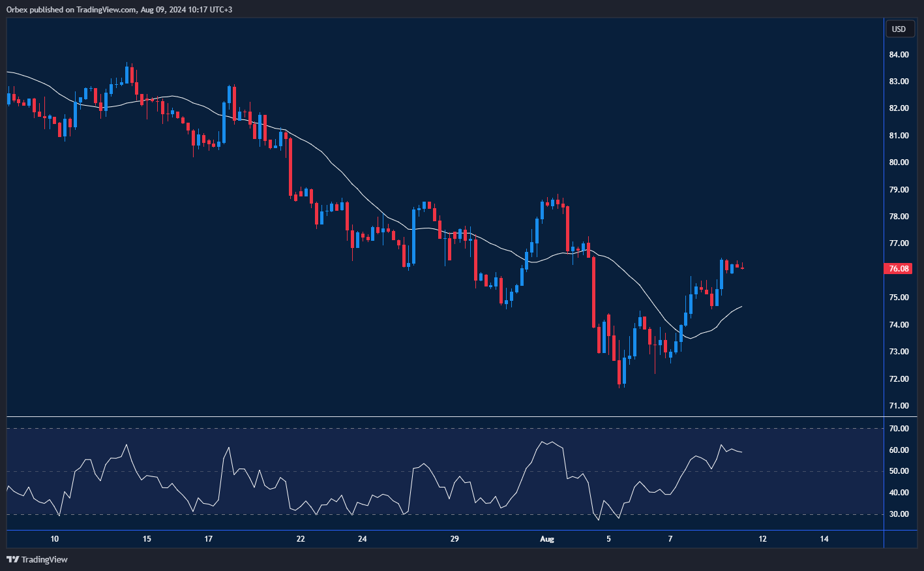Select the Aug label on the time axis
Screen dimensions: 924x571
coord(547,539)
